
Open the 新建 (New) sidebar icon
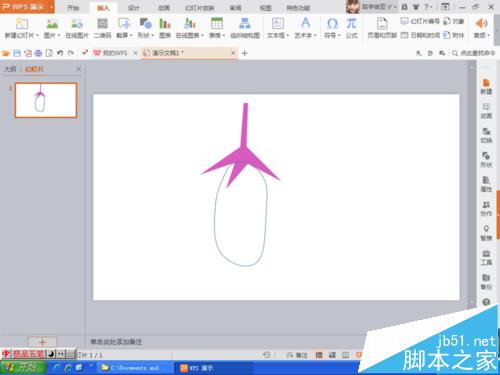tap(486, 86)
